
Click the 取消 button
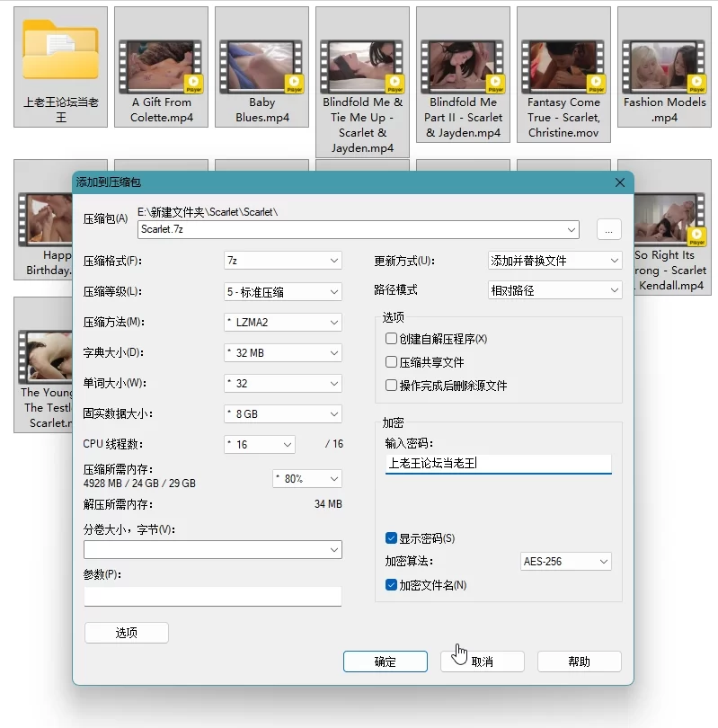coord(483,661)
